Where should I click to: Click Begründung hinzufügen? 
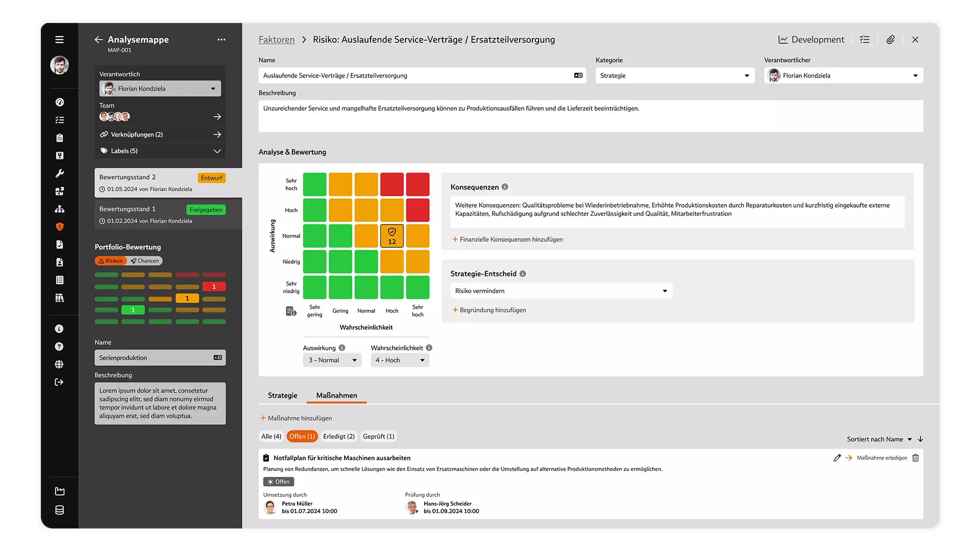[489, 310]
